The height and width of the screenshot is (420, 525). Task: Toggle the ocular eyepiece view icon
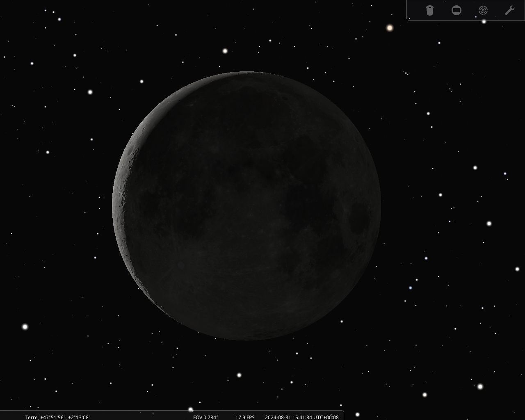[x=429, y=10]
